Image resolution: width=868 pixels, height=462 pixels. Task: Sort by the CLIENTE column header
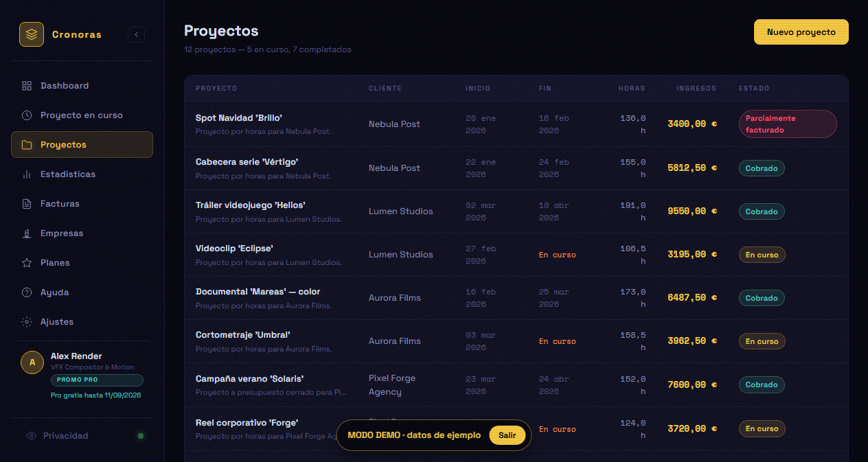[x=385, y=89]
